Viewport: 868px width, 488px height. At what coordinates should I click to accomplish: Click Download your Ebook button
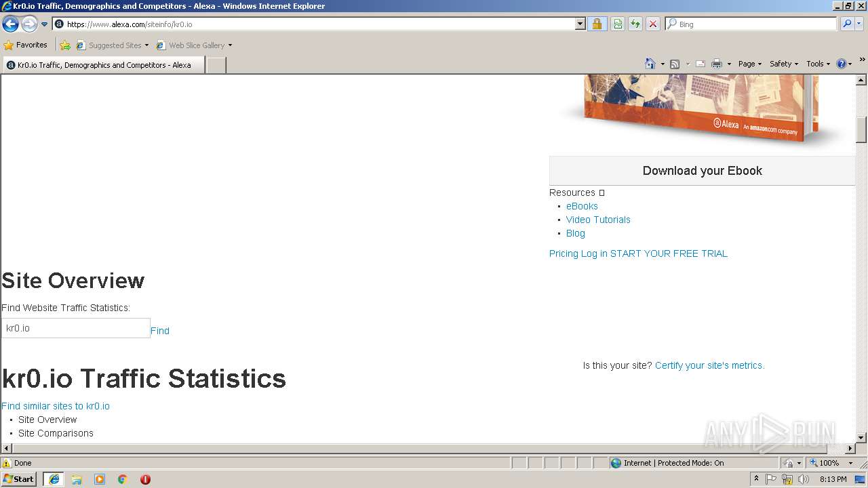(x=702, y=171)
